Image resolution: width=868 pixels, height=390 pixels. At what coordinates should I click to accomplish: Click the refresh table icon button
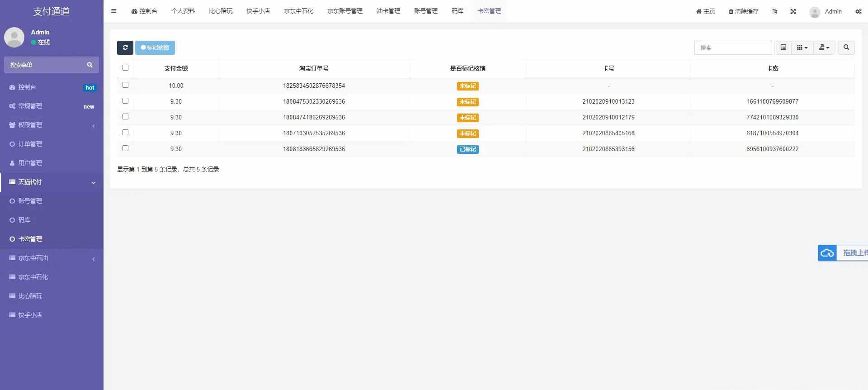[x=125, y=48]
